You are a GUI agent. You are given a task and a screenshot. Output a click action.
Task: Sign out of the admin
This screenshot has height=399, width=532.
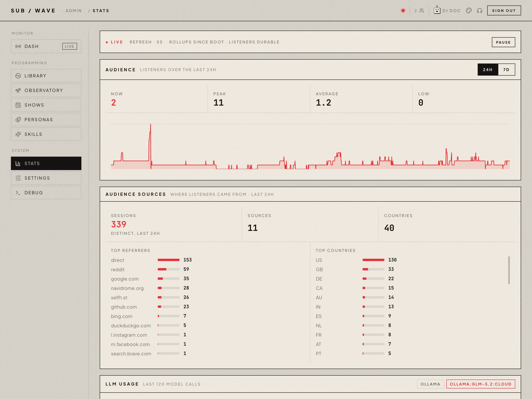pos(504,11)
